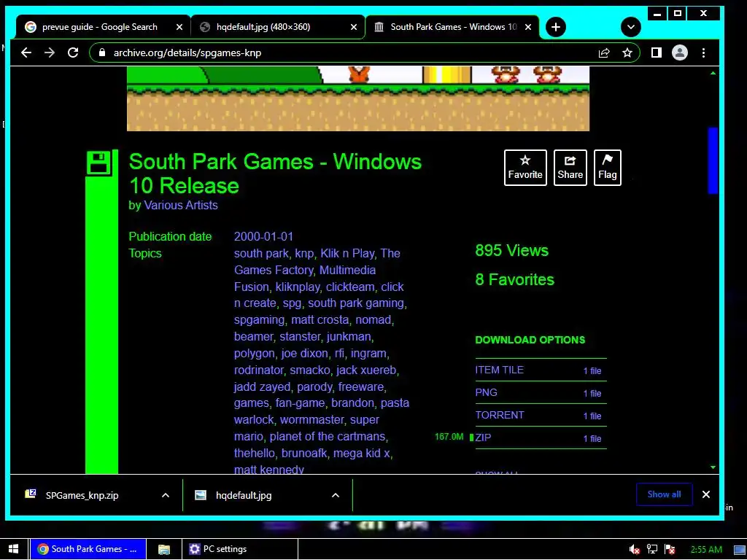Open the Windows Start menu

pyautogui.click(x=13, y=549)
